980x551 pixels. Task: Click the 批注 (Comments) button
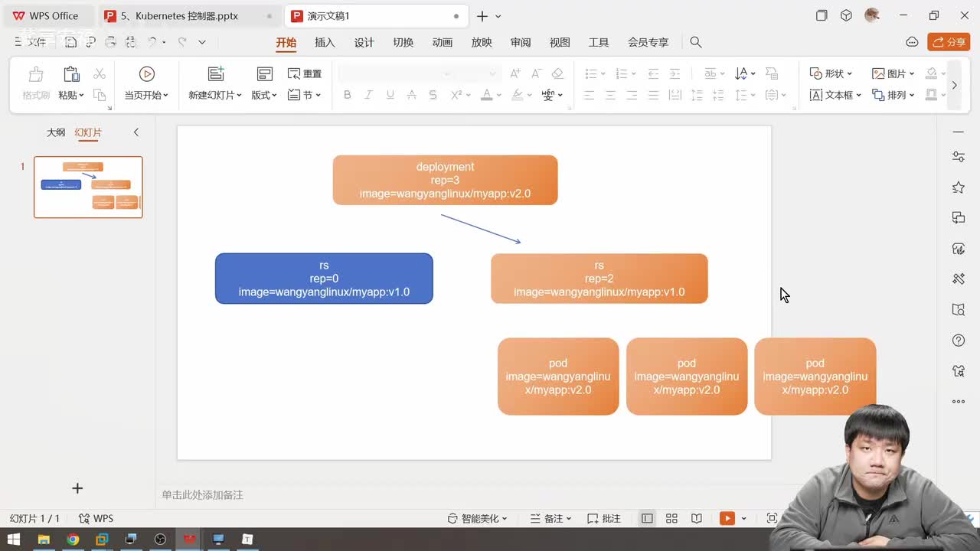604,519
